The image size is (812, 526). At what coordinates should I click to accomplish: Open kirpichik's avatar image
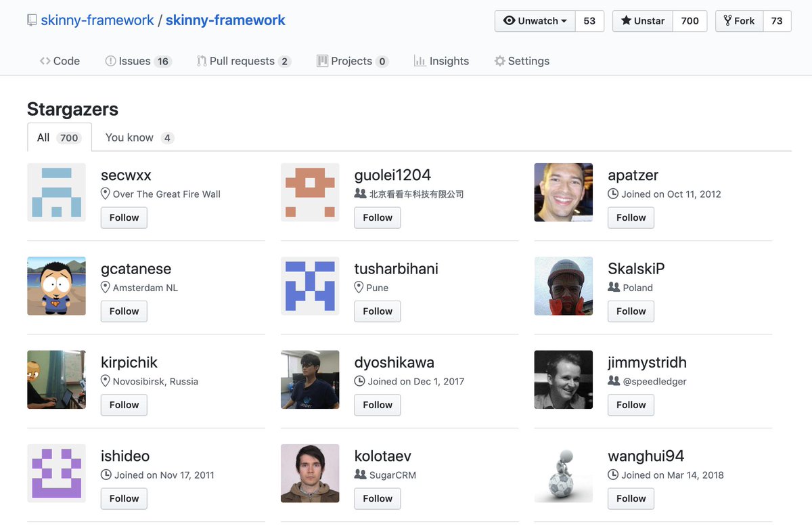[x=56, y=380]
